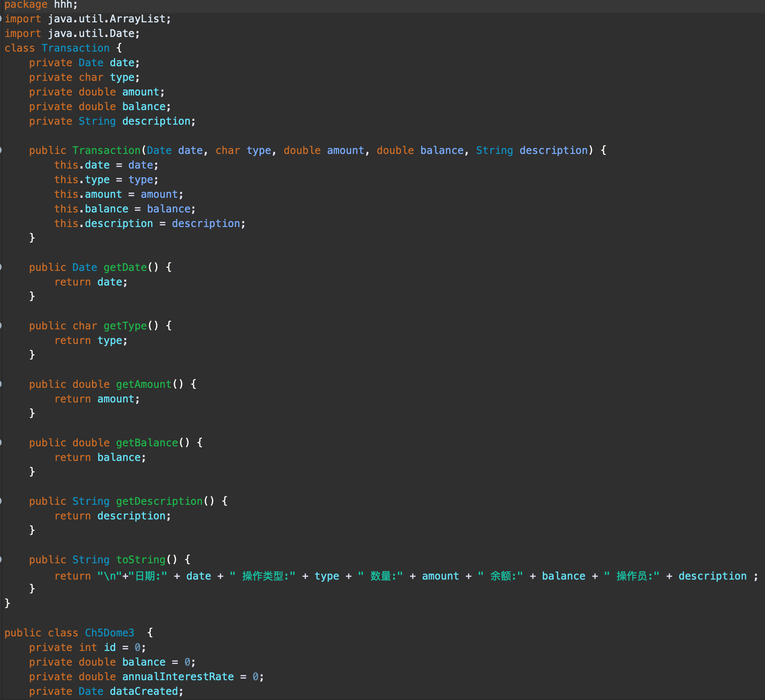The width and height of the screenshot is (765, 700).
Task: Click "date" in "private Date date;"
Action: (x=122, y=63)
